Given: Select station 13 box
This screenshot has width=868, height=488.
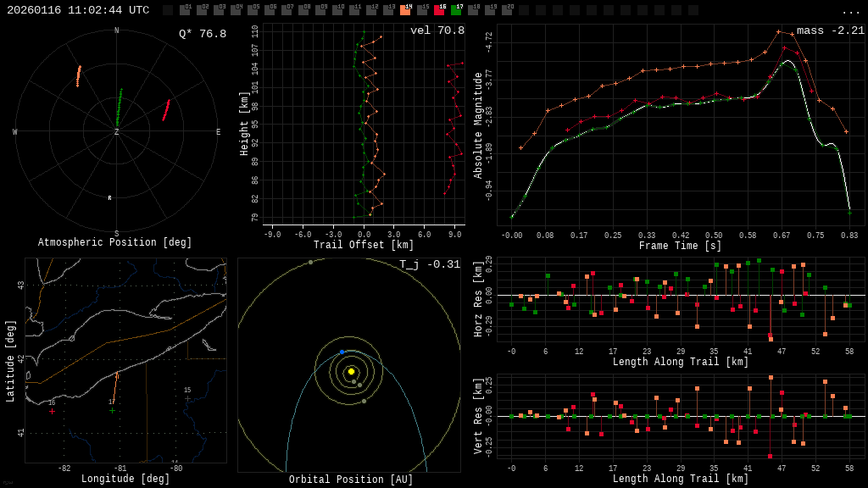Looking at the screenshot, I should [388, 10].
